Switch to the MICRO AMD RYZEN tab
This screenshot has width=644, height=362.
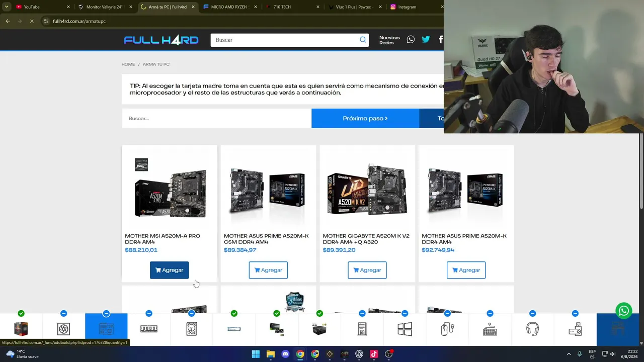point(230,7)
